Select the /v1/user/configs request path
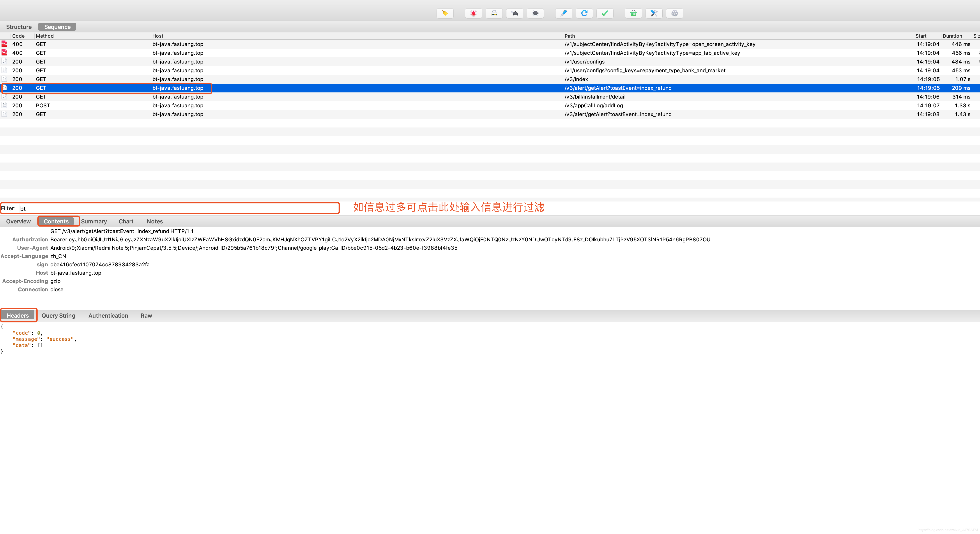 584,62
